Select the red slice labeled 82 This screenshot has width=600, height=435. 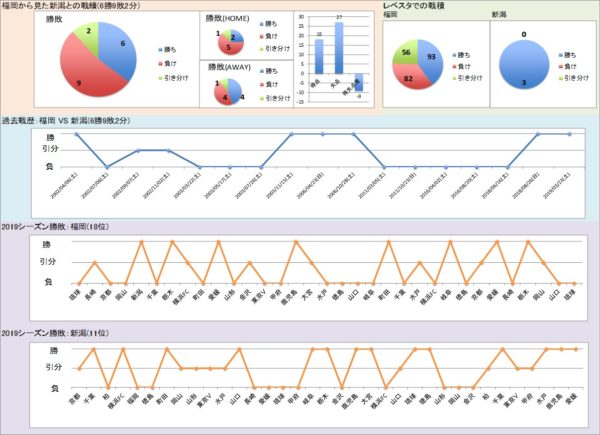click(409, 78)
